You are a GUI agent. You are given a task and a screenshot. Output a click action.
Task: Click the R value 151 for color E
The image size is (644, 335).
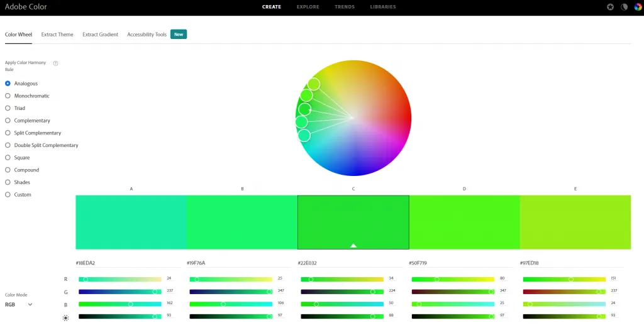[613, 278]
